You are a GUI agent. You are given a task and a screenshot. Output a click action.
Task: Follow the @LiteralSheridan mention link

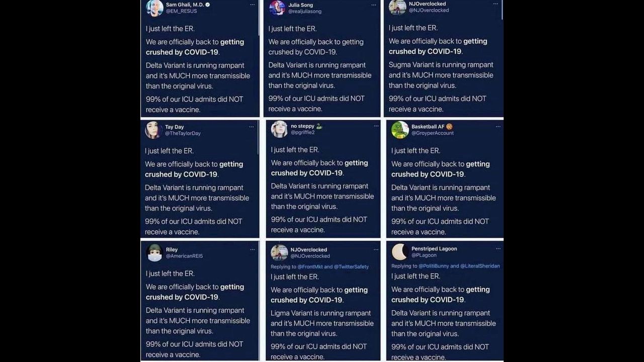(480, 266)
